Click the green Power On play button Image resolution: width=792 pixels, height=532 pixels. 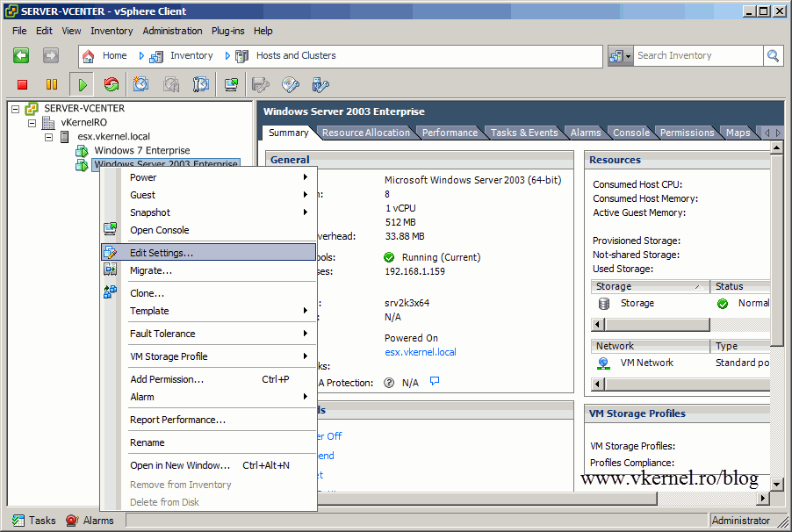click(83, 84)
